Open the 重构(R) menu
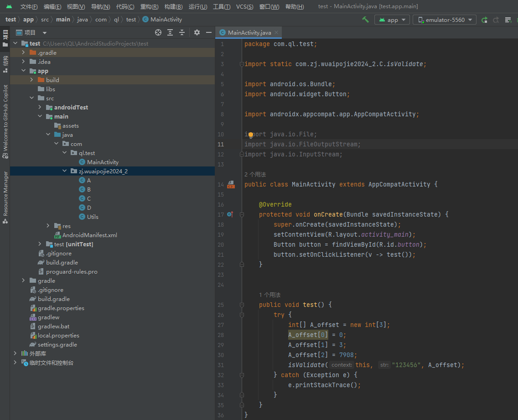518x420 pixels. 149,6
